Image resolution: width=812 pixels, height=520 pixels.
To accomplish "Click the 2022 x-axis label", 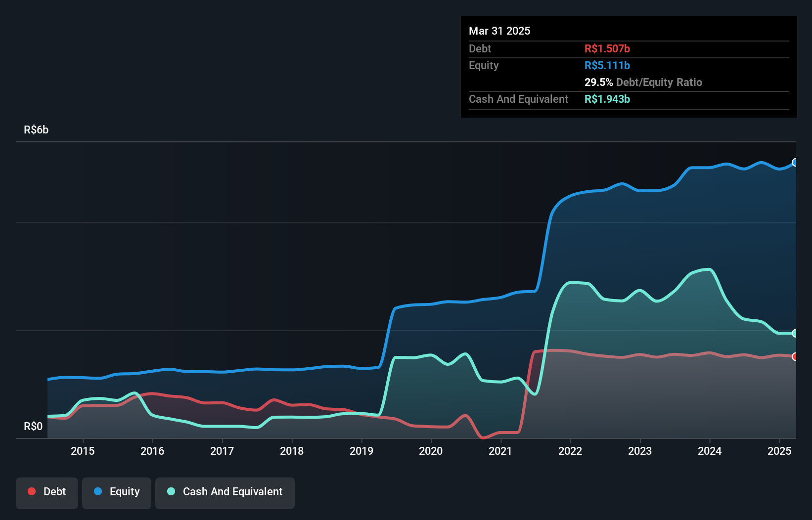I will (570, 451).
